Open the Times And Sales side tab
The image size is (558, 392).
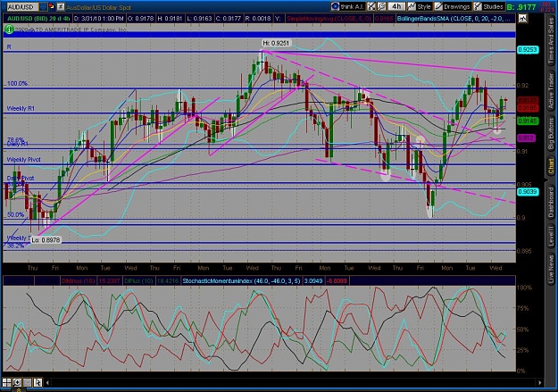coord(551,41)
